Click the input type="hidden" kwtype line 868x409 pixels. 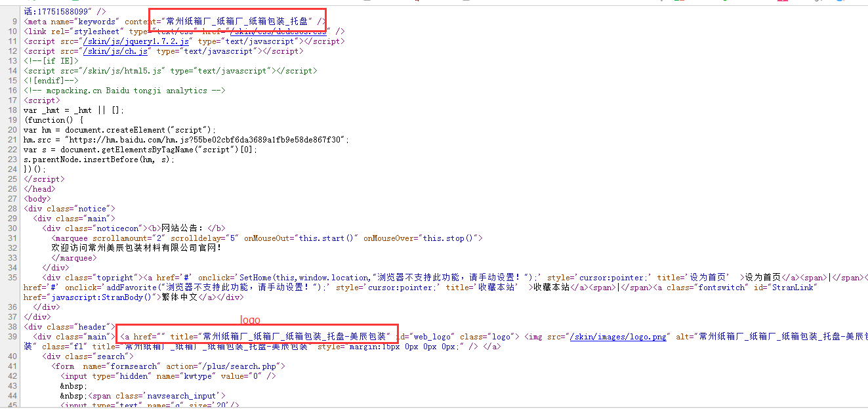point(168,376)
